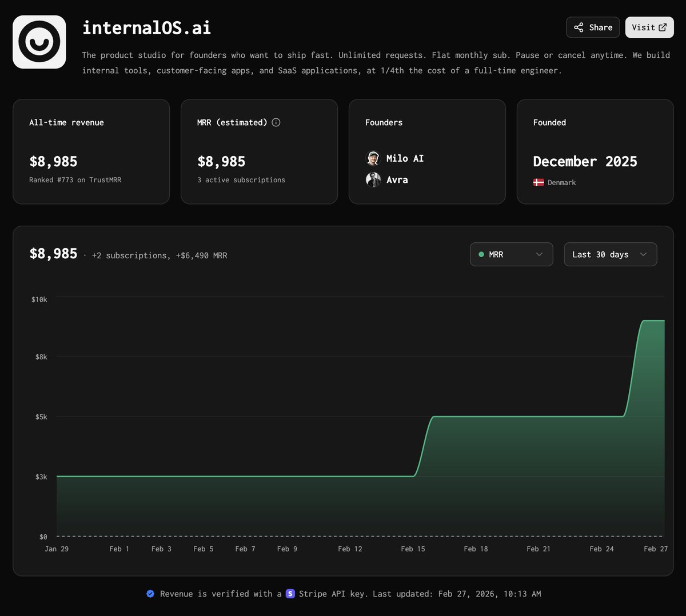
Task: Click the Feb 15 axis label on the chart
Action: pos(413,549)
